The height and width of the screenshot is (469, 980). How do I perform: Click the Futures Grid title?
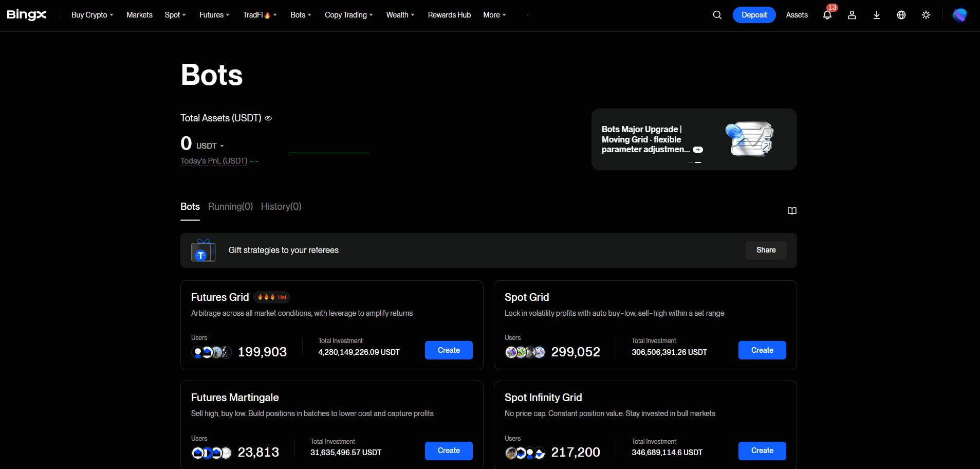point(220,297)
